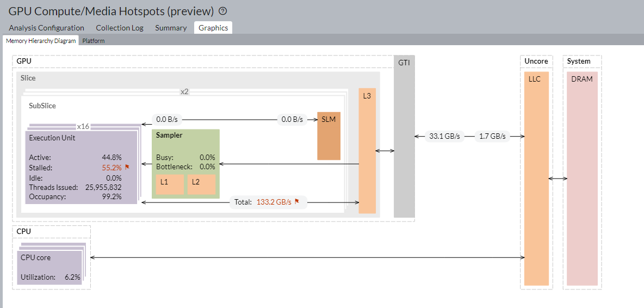Click the Occupancy 99.2% value
This screenshot has width=644, height=308.
112,196
